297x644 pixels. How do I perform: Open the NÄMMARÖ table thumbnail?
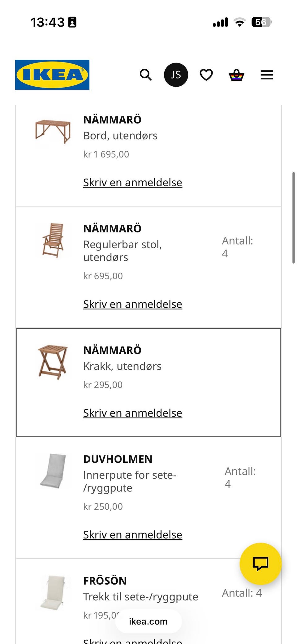coord(53,132)
